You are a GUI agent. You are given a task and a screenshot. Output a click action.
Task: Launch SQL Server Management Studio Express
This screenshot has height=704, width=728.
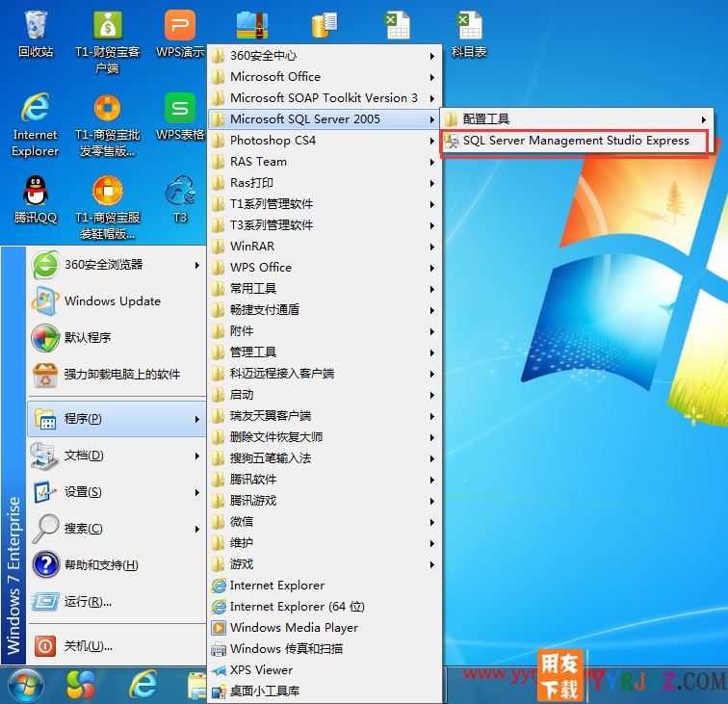575,141
